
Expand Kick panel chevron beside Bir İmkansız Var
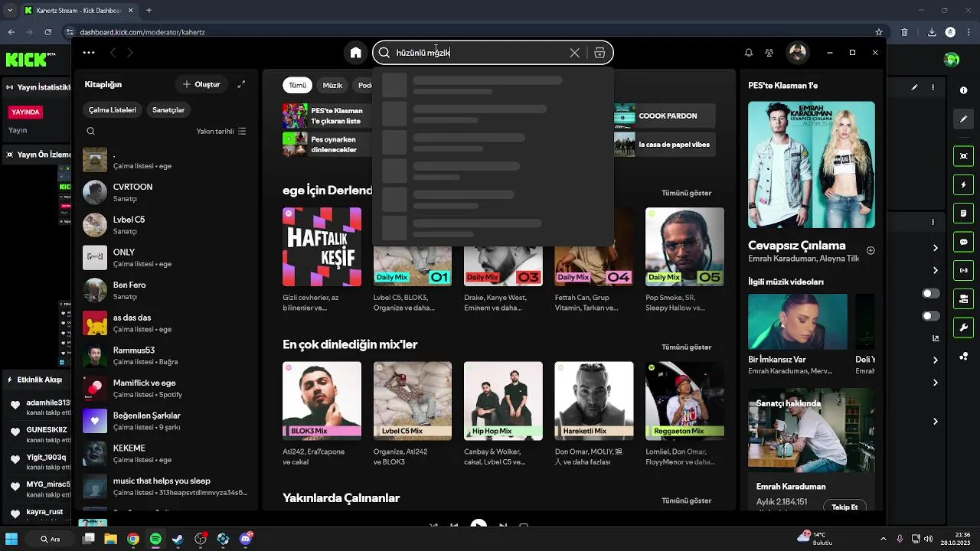[x=936, y=360]
